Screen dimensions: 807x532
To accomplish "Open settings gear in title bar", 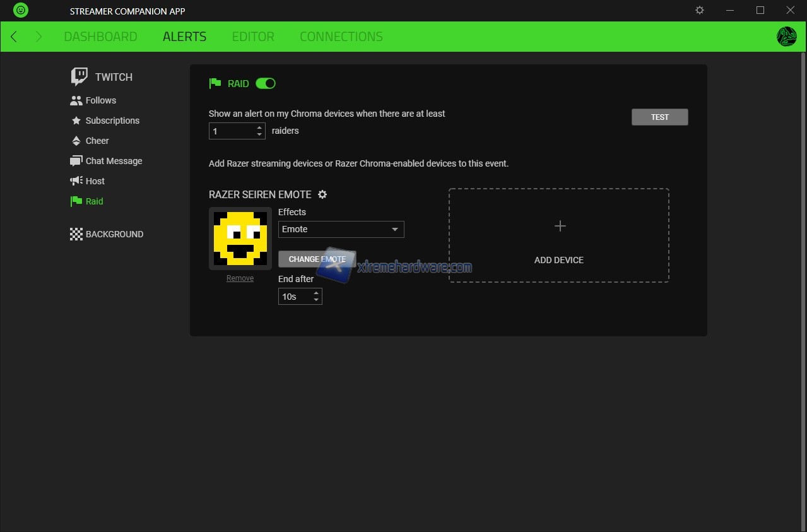I will pyautogui.click(x=699, y=11).
